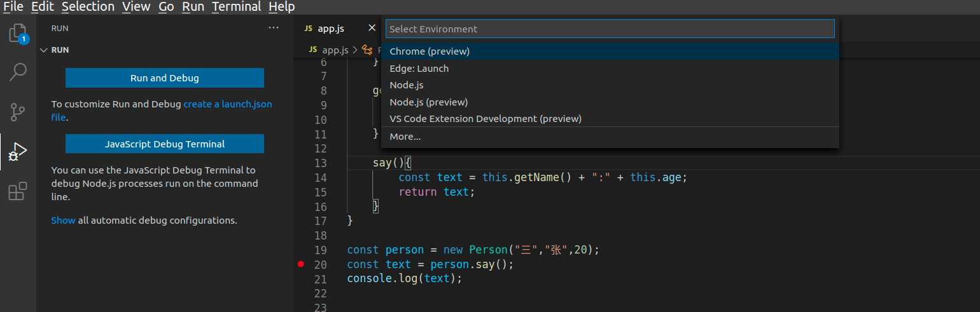
Task: Focus the Select Environment input field
Action: click(610, 29)
